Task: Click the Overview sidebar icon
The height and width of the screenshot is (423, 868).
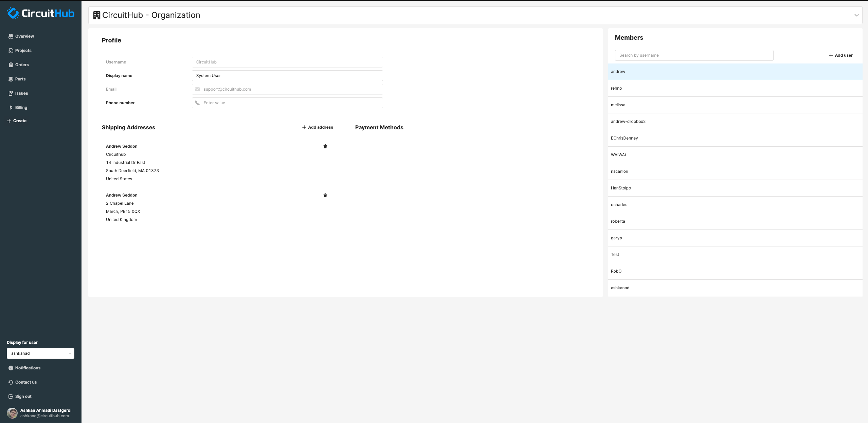Action: [11, 36]
